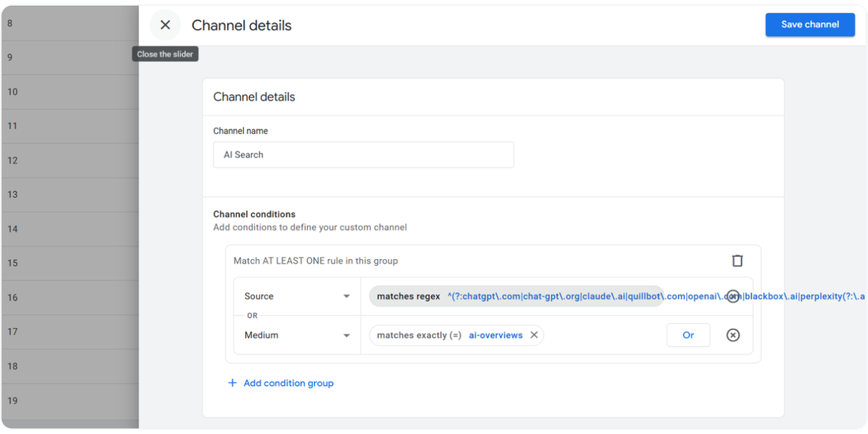Select row 11 in background list
The width and height of the screenshot is (868, 434).
pyautogui.click(x=70, y=126)
